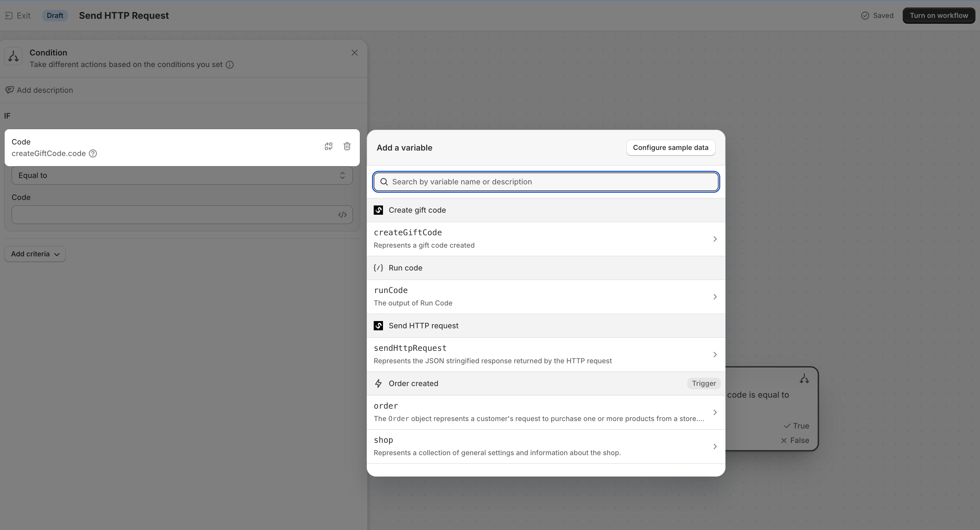Click Turn on workflow button
Viewport: 980px width, 530px height.
[x=939, y=16]
